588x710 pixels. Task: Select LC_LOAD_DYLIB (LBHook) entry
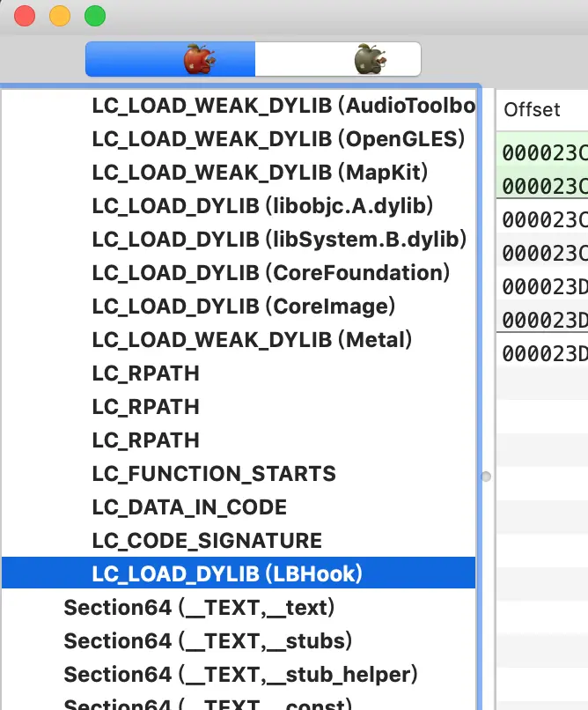pyautogui.click(x=239, y=573)
